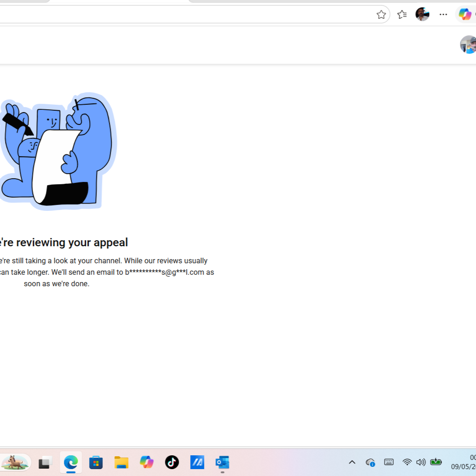This screenshot has height=476, width=476.
Task: Open Wi-Fi network settings
Action: coord(407,462)
